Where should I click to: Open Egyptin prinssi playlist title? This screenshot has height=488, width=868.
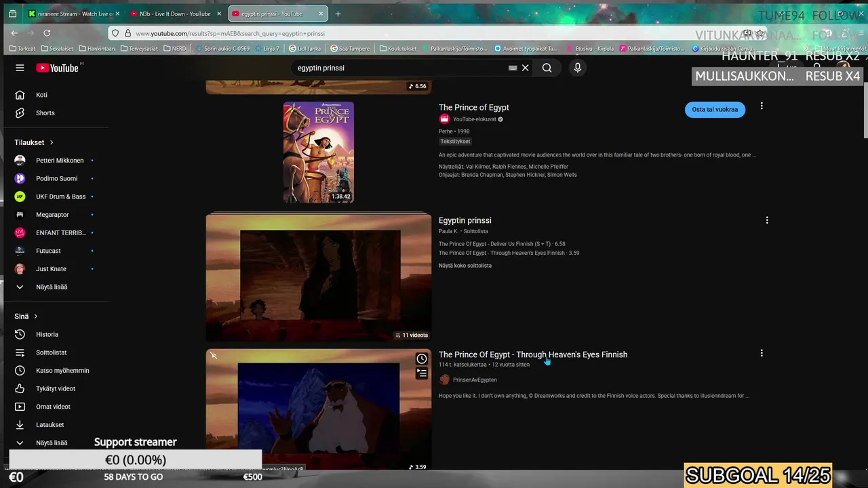tap(465, 220)
